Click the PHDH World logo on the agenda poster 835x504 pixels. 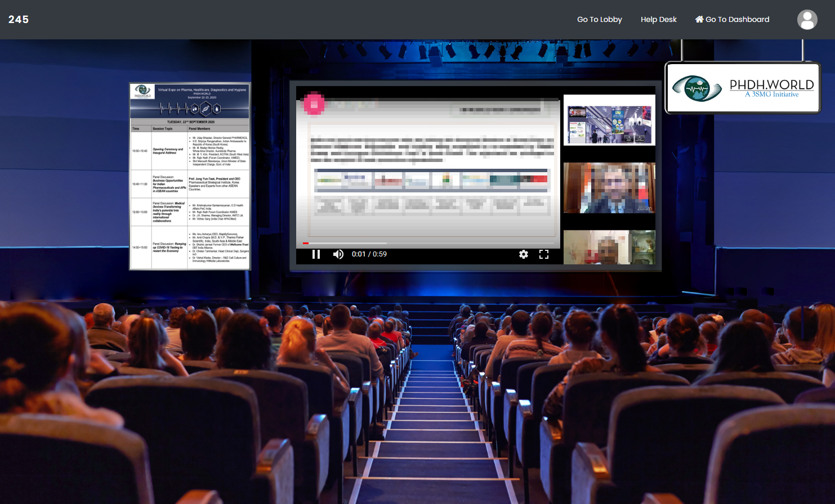click(x=142, y=91)
